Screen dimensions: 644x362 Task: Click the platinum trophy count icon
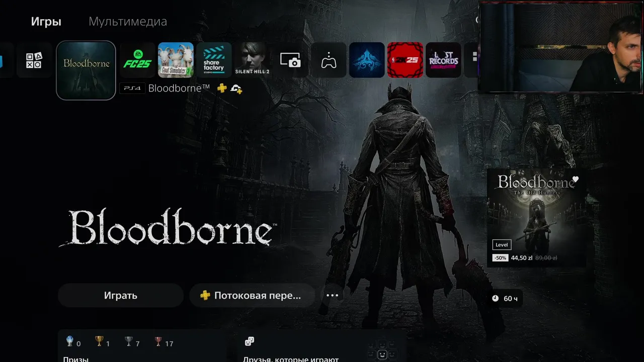click(x=70, y=342)
